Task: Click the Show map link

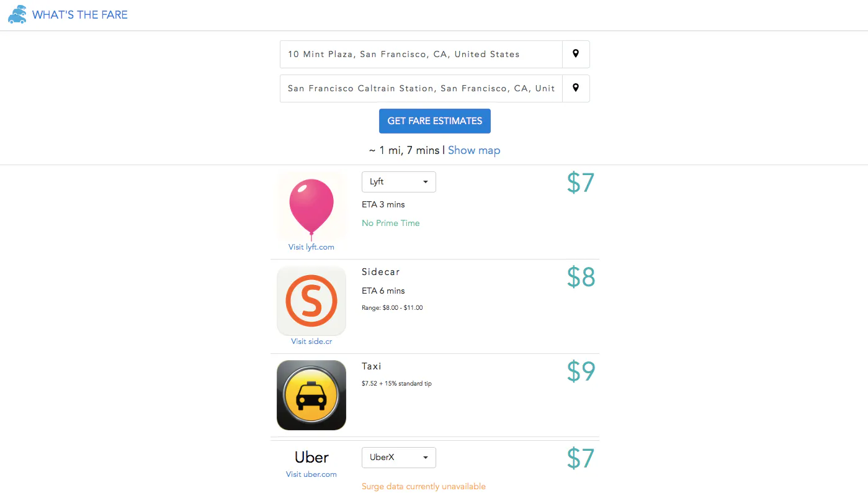Action: (x=474, y=150)
